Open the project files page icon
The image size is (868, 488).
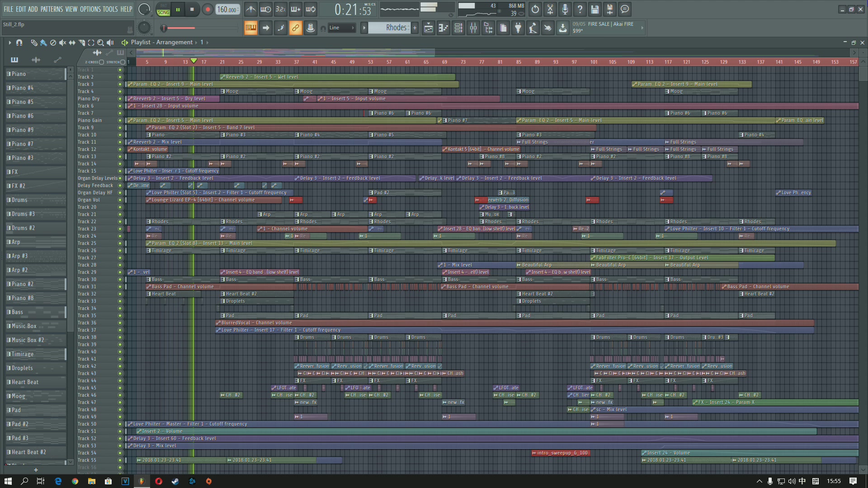[503, 28]
